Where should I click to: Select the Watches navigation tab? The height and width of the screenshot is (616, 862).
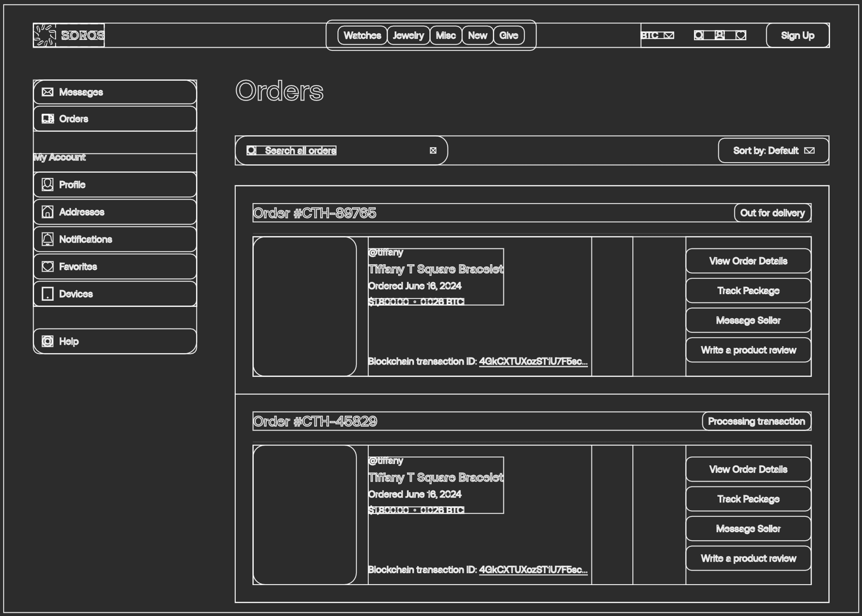pos(362,35)
